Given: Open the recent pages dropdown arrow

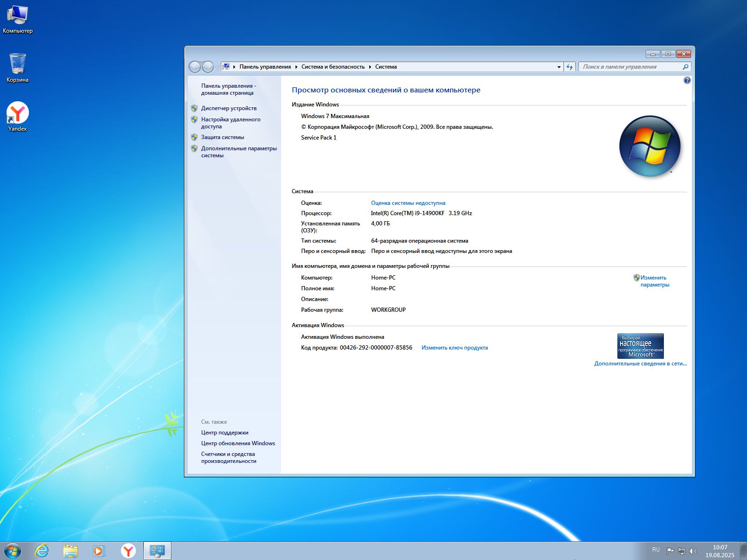Looking at the screenshot, I should pos(217,67).
